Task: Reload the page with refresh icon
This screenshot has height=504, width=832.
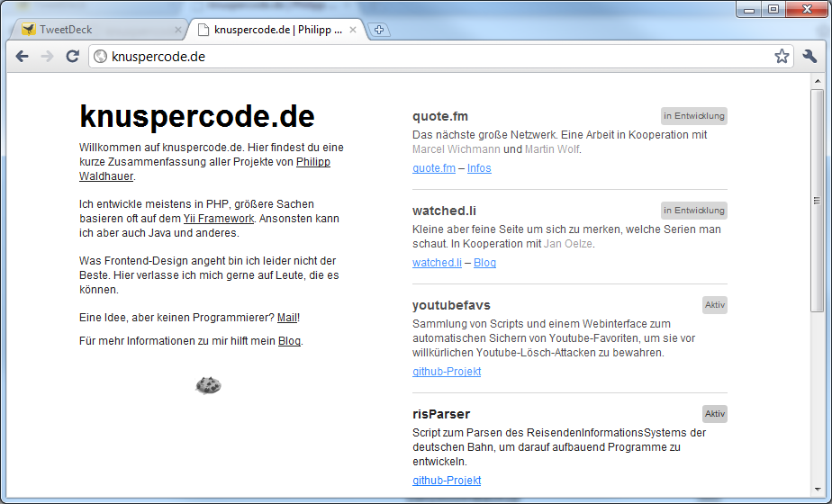Action: tap(73, 57)
